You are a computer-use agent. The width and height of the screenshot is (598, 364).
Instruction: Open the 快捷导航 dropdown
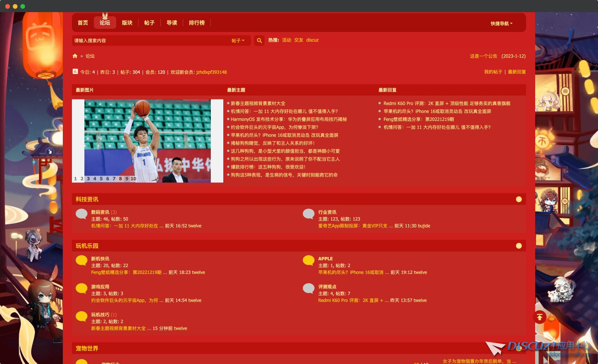point(501,23)
